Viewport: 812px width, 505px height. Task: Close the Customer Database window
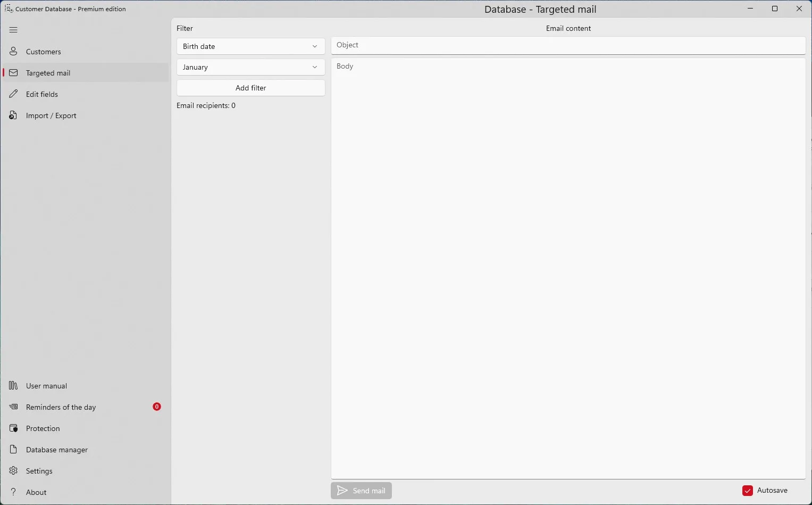799,9
